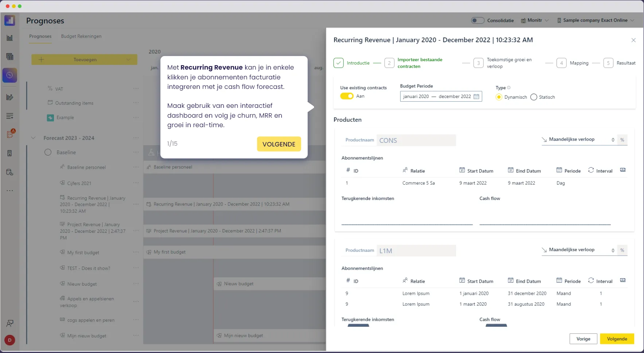Open the Sample company Exact Online dropdown

pyautogui.click(x=596, y=20)
